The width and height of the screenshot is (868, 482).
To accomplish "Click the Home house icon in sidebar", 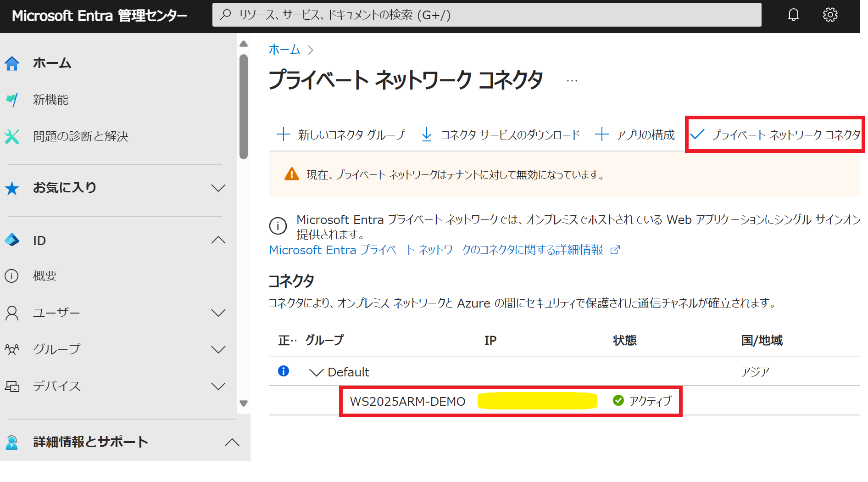I will click(x=12, y=63).
